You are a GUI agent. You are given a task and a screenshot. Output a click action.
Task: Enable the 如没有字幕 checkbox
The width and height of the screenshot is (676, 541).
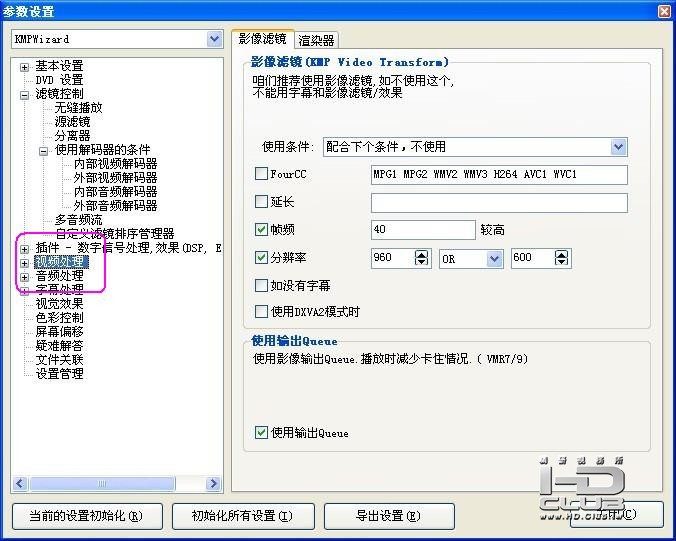pyautogui.click(x=261, y=285)
